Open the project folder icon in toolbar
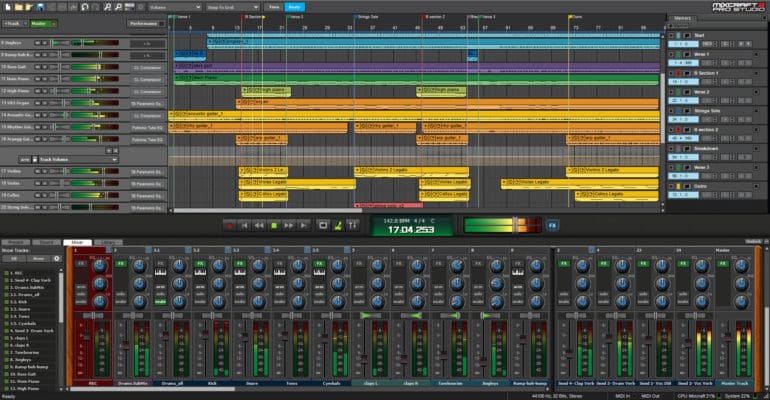770x400 pixels. tap(19, 6)
